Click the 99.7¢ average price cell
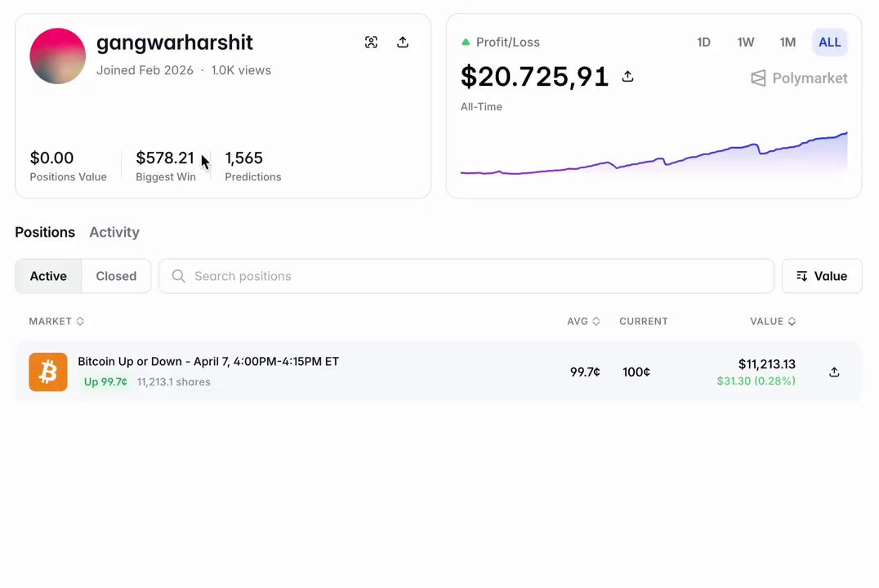The width and height of the screenshot is (879, 588). (585, 372)
